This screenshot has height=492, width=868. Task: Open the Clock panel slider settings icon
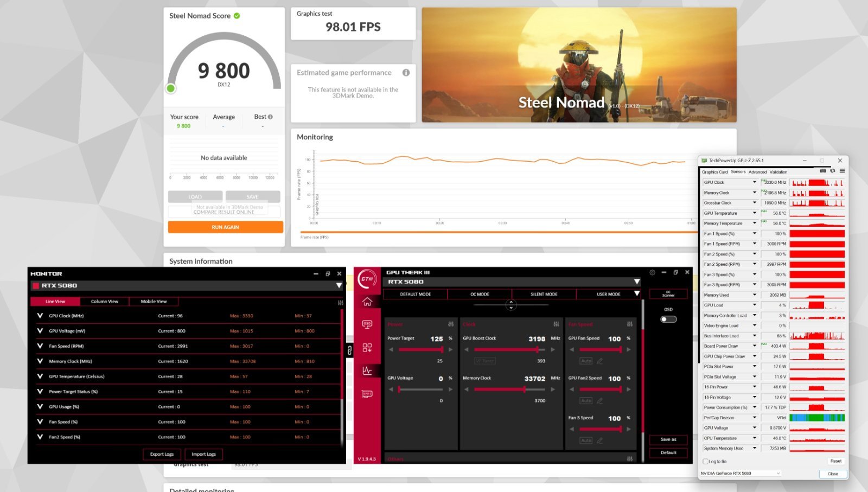coord(556,324)
